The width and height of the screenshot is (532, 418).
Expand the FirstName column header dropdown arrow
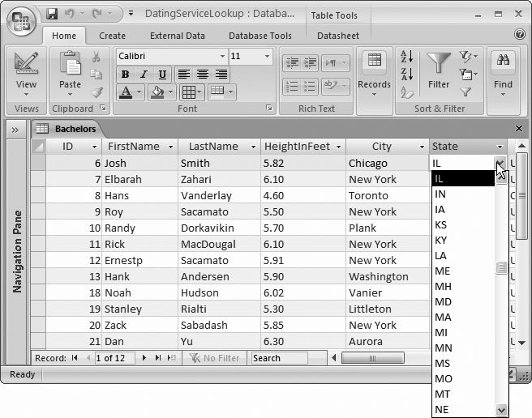tap(170, 147)
